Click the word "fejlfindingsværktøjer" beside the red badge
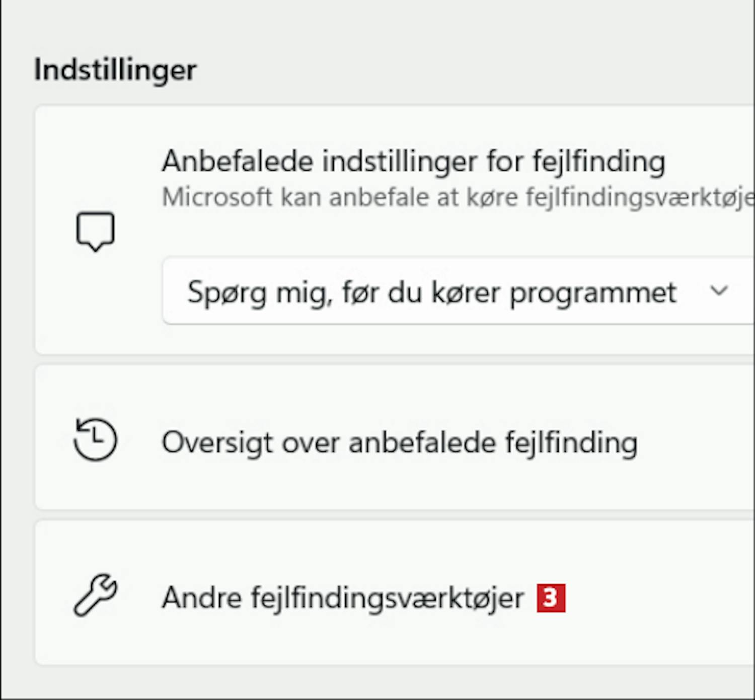The height and width of the screenshot is (700, 755). tap(388, 598)
